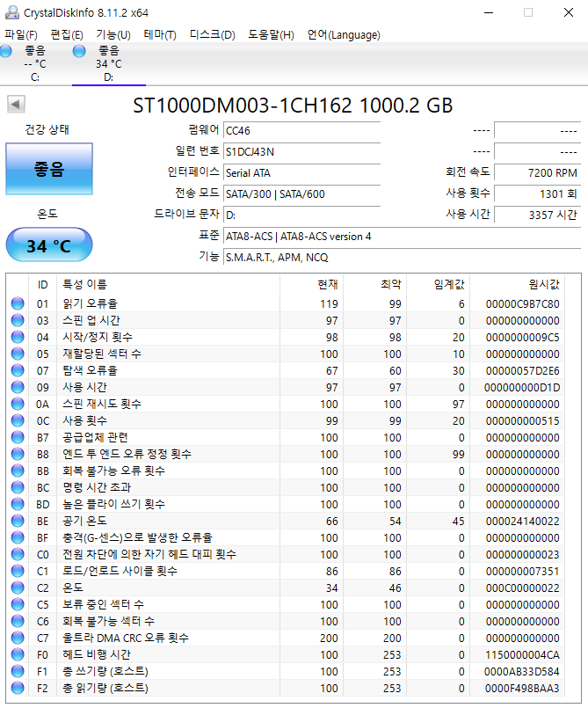
Task: Click the interface field Serial ATA
Action: 301,173
